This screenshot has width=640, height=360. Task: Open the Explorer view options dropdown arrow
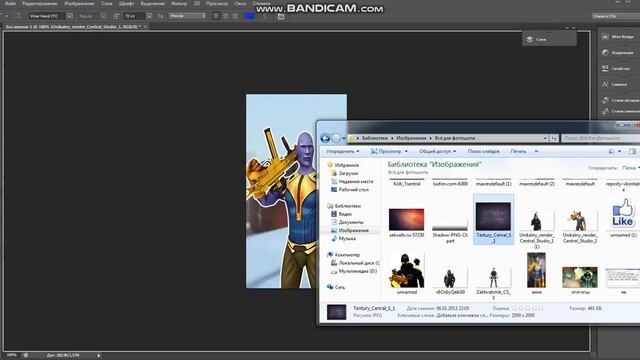click(x=619, y=151)
